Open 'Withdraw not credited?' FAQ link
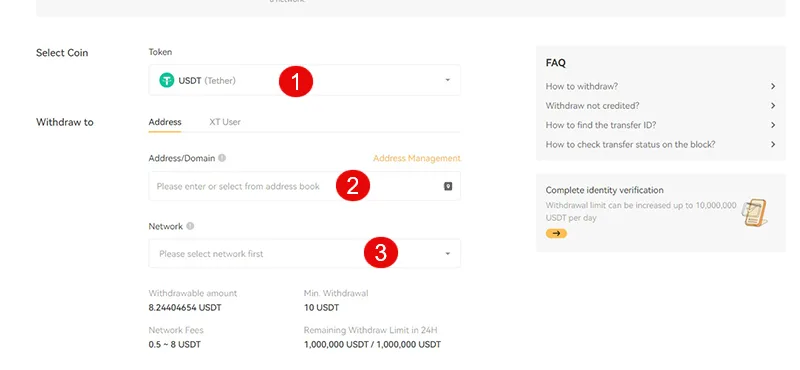 coord(592,106)
